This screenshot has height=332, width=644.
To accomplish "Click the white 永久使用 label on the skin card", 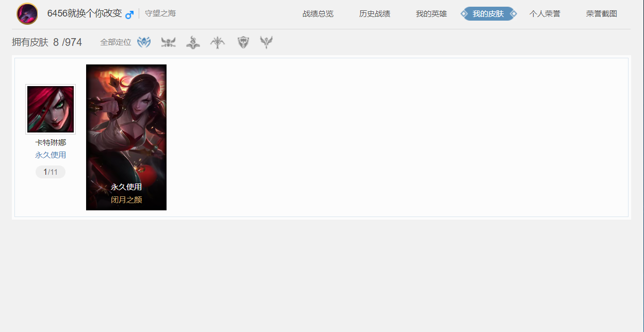I will click(x=126, y=187).
